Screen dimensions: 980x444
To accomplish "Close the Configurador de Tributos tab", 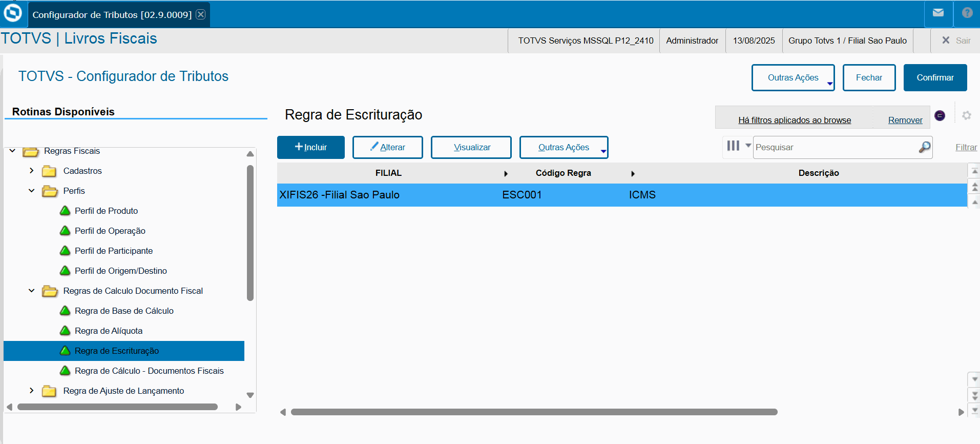I will [x=201, y=14].
